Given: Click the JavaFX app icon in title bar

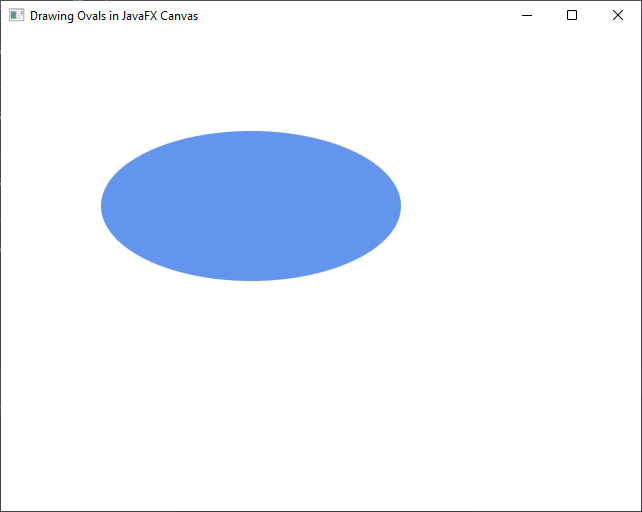Looking at the screenshot, I should pos(16,15).
